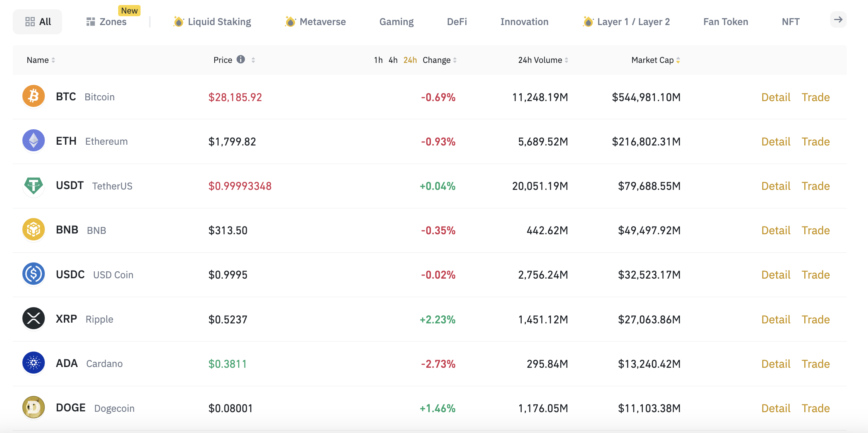Click the Dogecoin name label
Image resolution: width=868 pixels, height=433 pixels.
(x=114, y=408)
